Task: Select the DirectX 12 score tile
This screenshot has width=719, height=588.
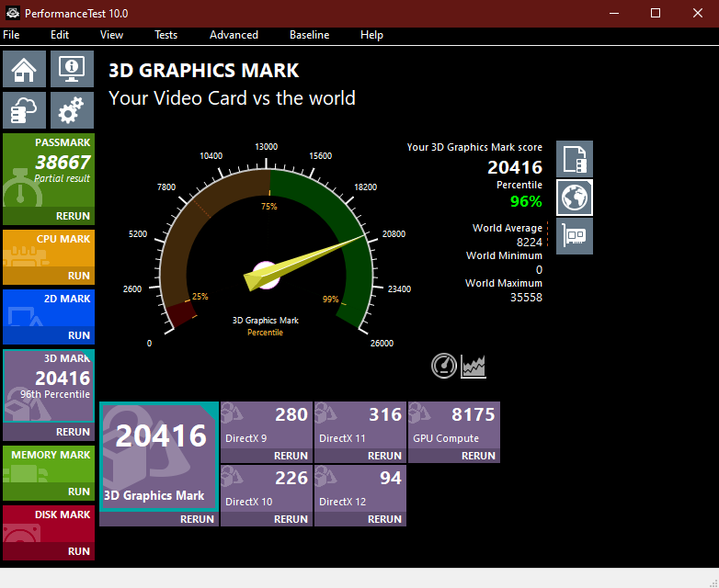Action: point(360,488)
